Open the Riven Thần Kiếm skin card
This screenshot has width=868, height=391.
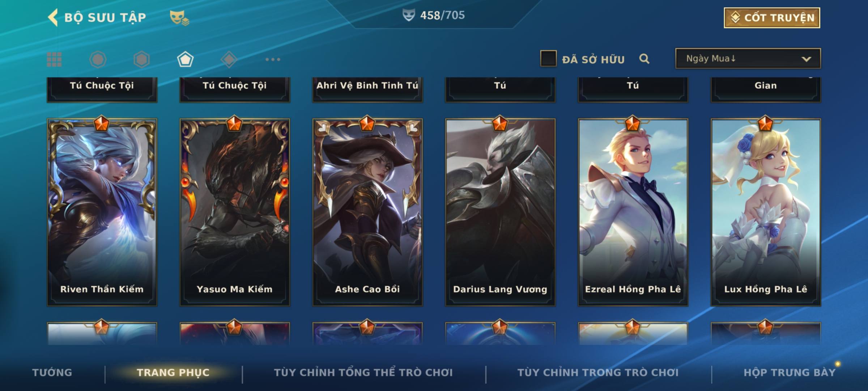(x=102, y=212)
